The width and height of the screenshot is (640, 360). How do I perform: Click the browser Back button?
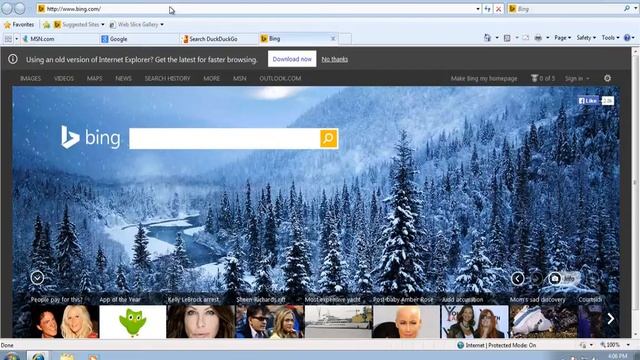pos(7,8)
